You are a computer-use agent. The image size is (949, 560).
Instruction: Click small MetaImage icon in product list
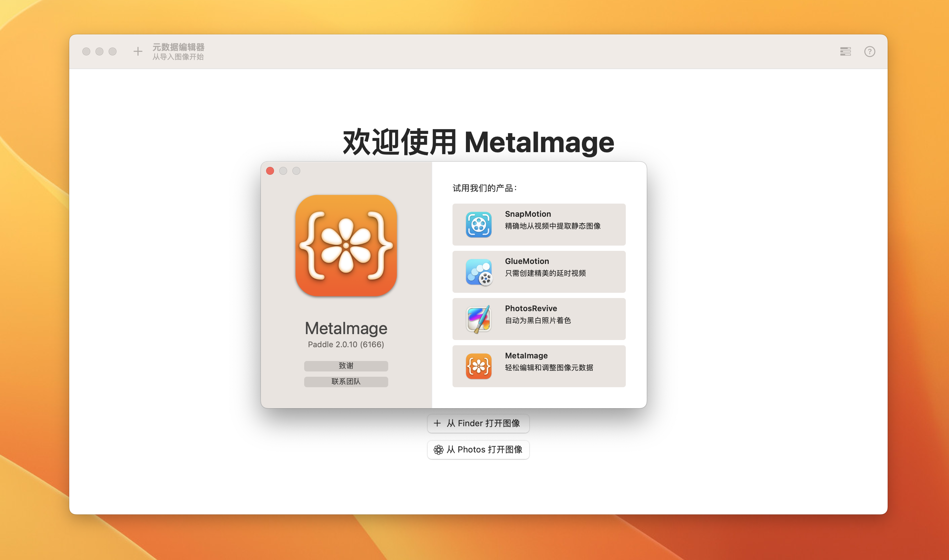(x=478, y=366)
